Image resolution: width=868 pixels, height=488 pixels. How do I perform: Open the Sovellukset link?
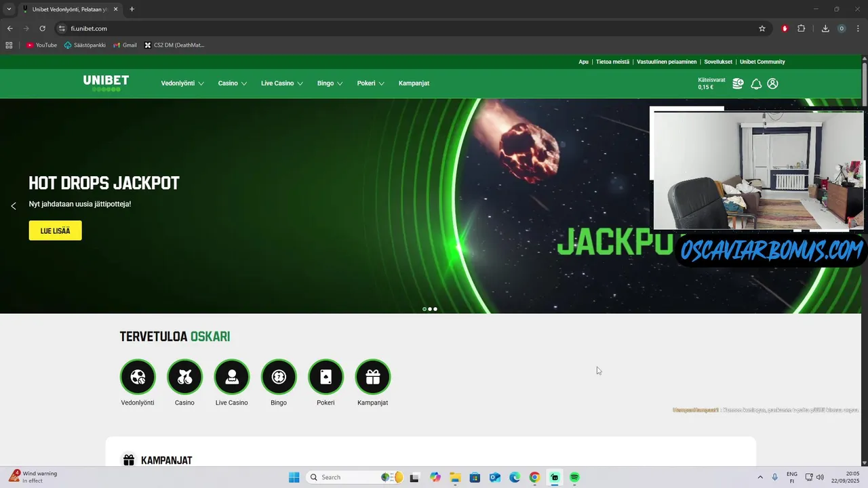(x=718, y=62)
